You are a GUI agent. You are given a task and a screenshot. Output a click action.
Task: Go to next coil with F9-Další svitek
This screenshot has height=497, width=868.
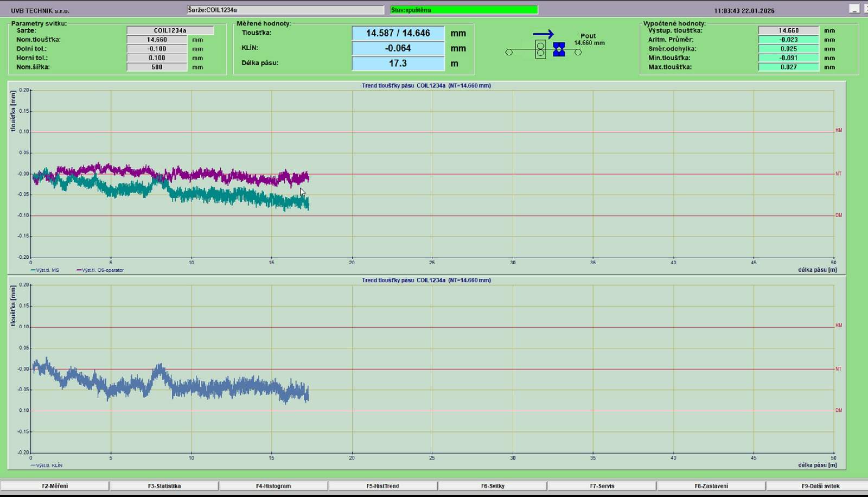(820, 486)
